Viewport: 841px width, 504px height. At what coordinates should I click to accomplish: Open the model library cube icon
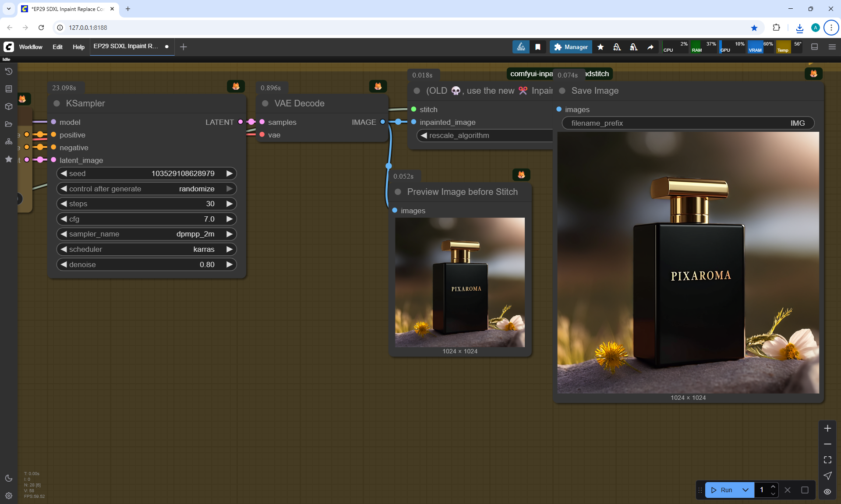point(9,106)
